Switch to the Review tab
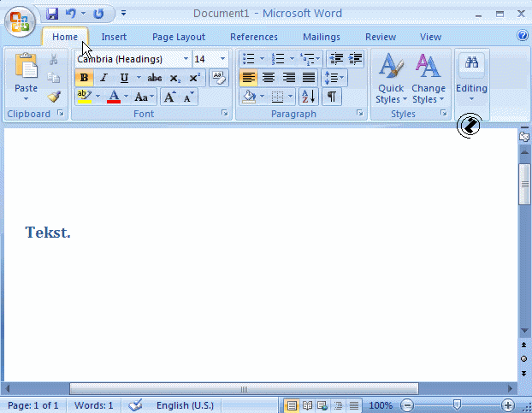 [x=381, y=37]
